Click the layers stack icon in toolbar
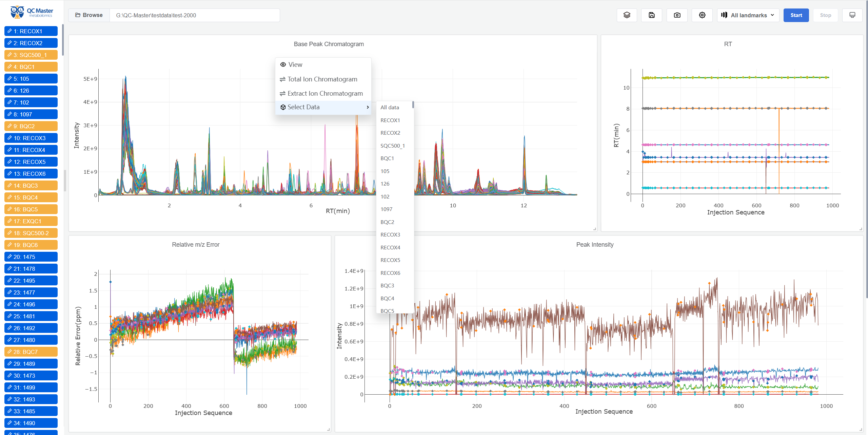Screen dimensions: 868x435 pyautogui.click(x=627, y=15)
